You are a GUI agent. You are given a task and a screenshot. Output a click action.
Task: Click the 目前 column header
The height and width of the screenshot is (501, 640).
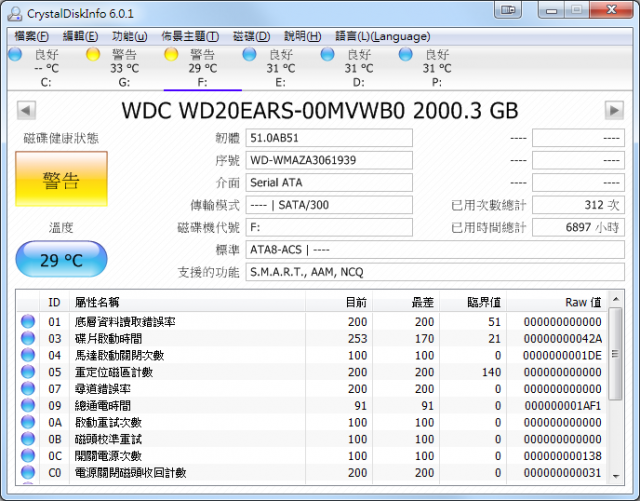[x=339, y=302]
